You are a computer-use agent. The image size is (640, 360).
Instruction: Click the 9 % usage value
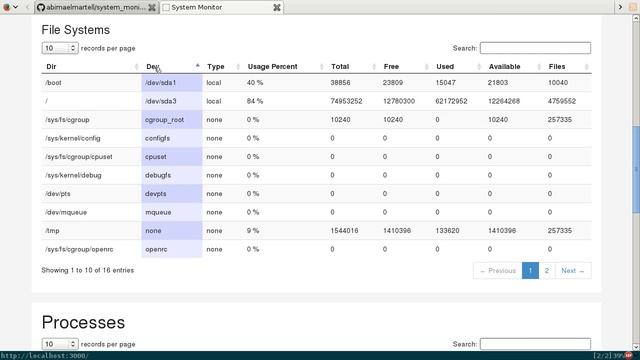[x=253, y=231]
